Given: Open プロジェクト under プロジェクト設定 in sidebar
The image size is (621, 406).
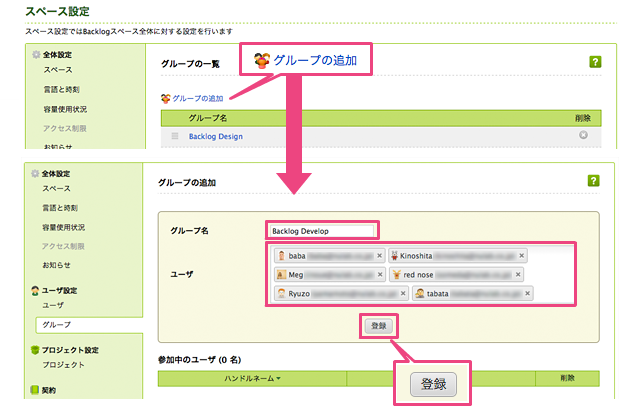Looking at the screenshot, I should click(63, 365).
